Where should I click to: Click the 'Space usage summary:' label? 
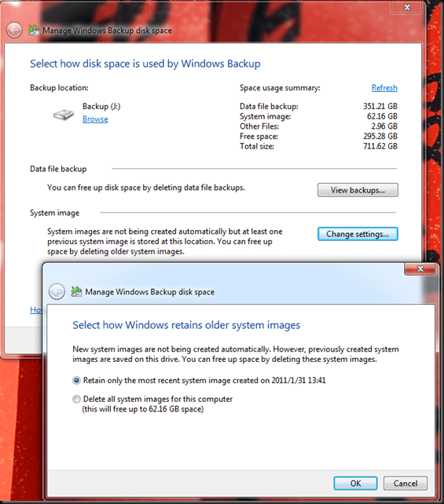280,88
